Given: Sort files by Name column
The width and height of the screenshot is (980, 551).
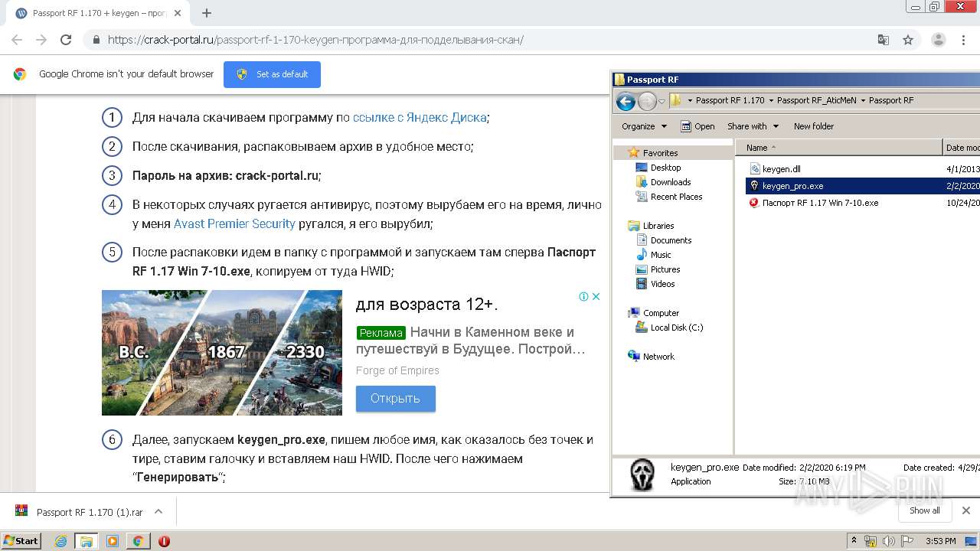Looking at the screenshot, I should coord(839,148).
